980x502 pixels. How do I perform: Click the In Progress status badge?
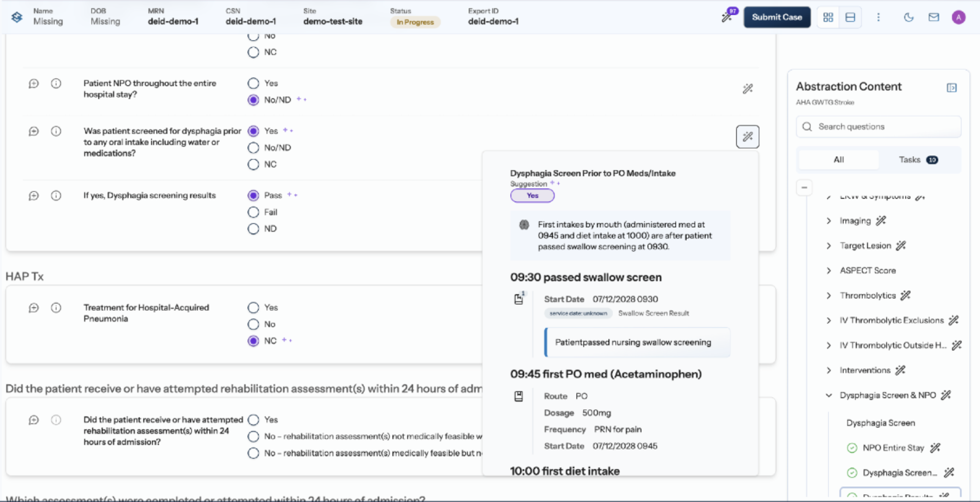point(414,22)
